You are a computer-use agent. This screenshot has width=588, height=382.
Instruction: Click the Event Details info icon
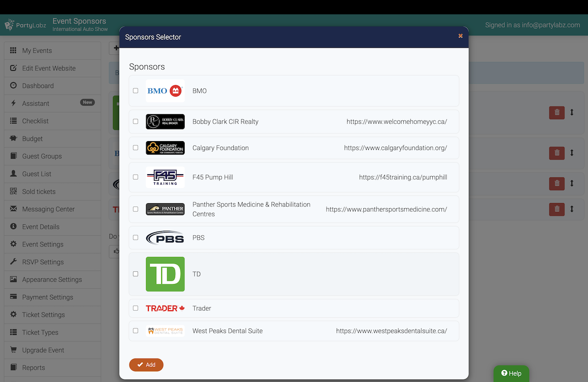[x=13, y=227]
